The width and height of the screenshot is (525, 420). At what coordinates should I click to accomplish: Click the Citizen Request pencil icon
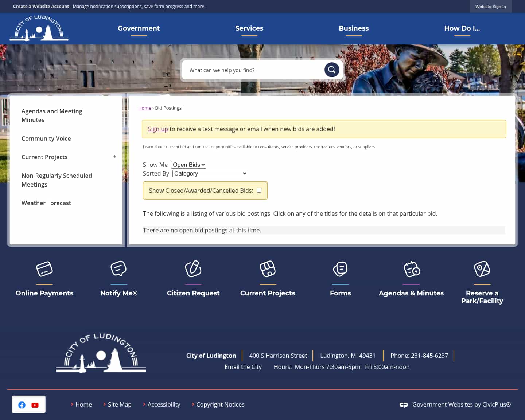click(193, 269)
